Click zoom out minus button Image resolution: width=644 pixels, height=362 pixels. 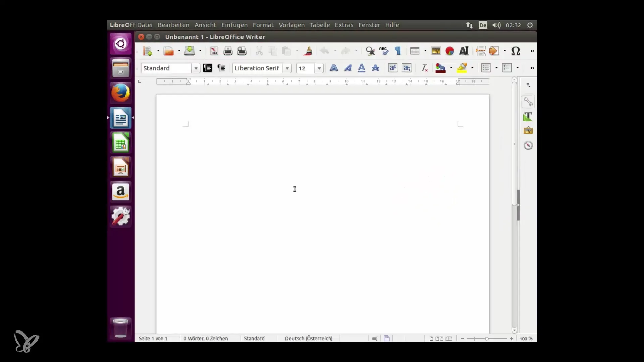pos(463,339)
